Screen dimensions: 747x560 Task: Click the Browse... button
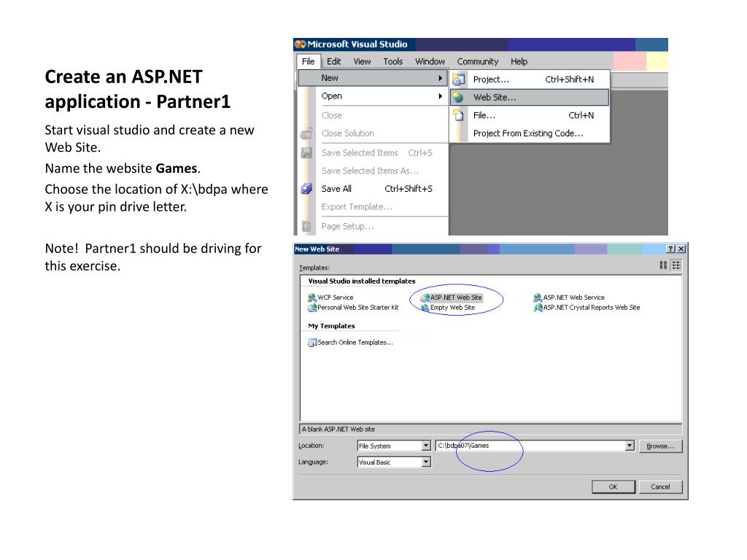[x=660, y=446]
